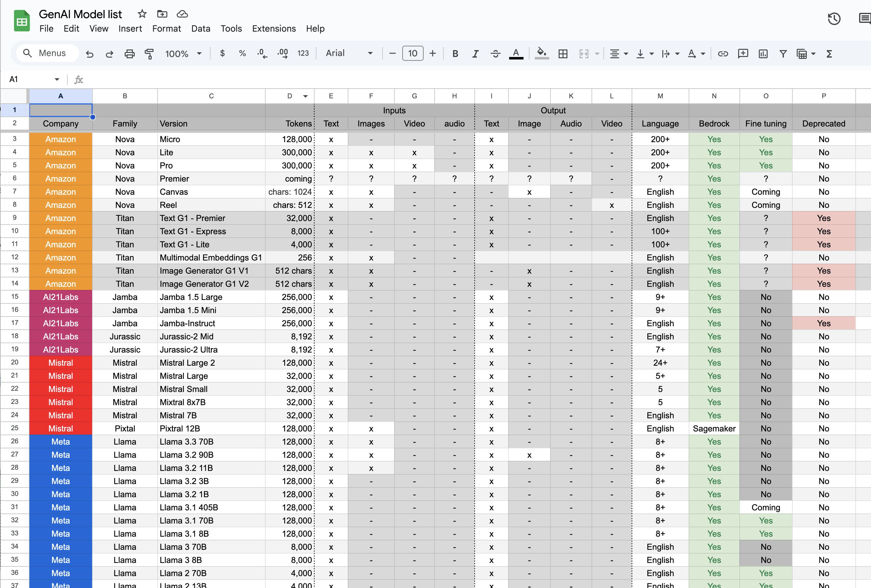Open the zoom 100% dropdown
Image resolution: width=871 pixels, height=588 pixels.
pyautogui.click(x=183, y=54)
